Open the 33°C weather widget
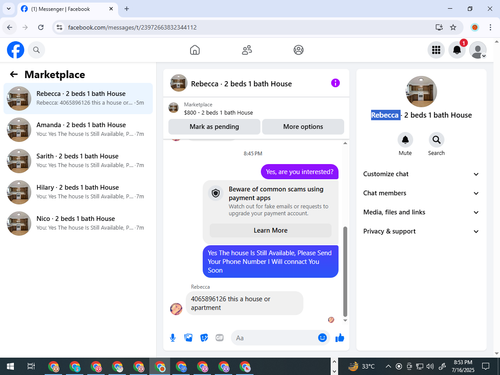The width and height of the screenshot is (500, 375). [x=361, y=367]
